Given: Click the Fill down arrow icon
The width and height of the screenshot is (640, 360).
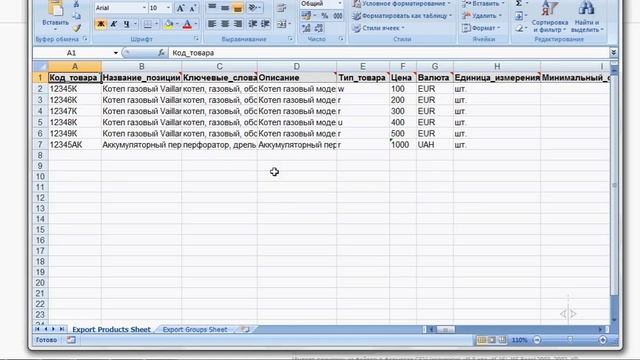Looking at the screenshot, I should click(x=519, y=16).
